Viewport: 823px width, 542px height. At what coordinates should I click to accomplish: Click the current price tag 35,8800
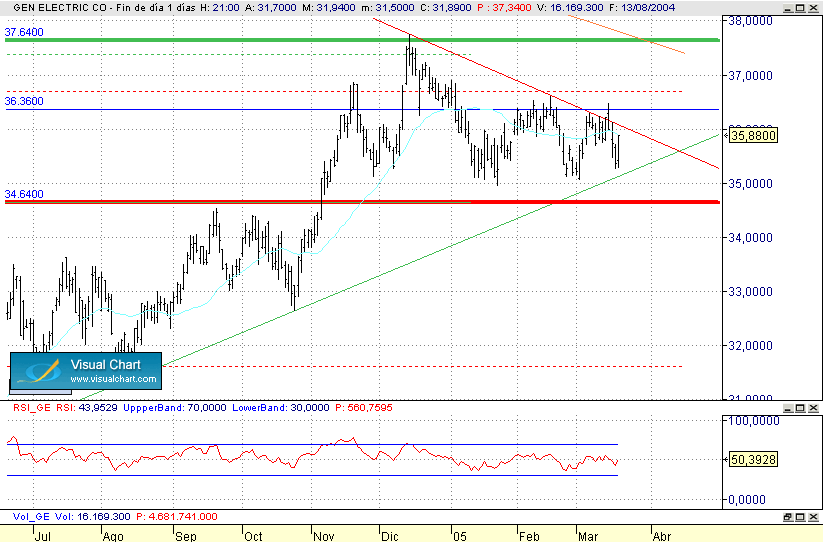coord(753,136)
